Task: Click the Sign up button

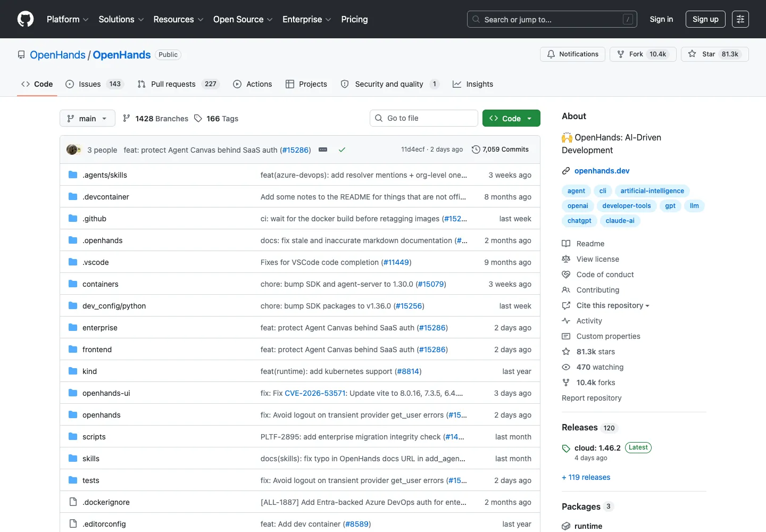Action: pyautogui.click(x=705, y=19)
